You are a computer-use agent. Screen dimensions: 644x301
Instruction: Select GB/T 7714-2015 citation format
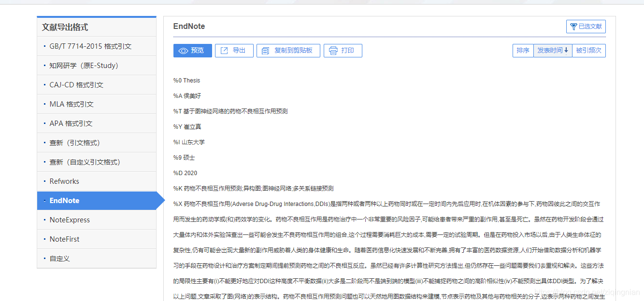pyautogui.click(x=97, y=46)
